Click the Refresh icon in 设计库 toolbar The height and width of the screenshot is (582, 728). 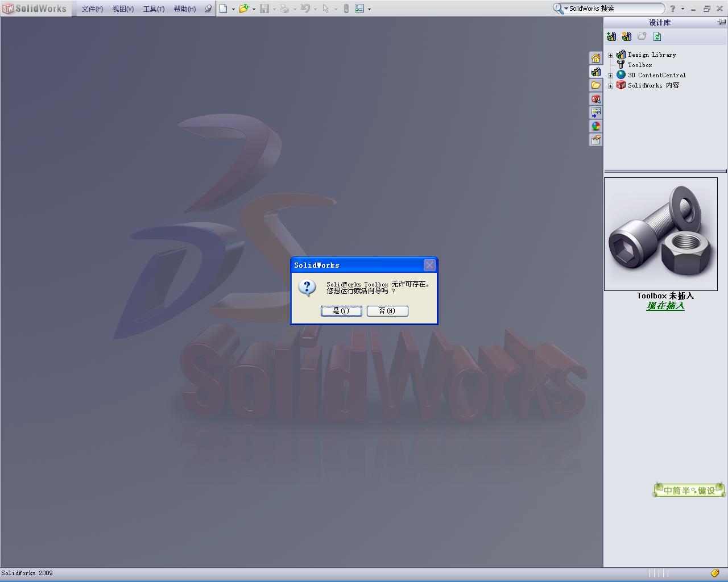click(x=657, y=36)
